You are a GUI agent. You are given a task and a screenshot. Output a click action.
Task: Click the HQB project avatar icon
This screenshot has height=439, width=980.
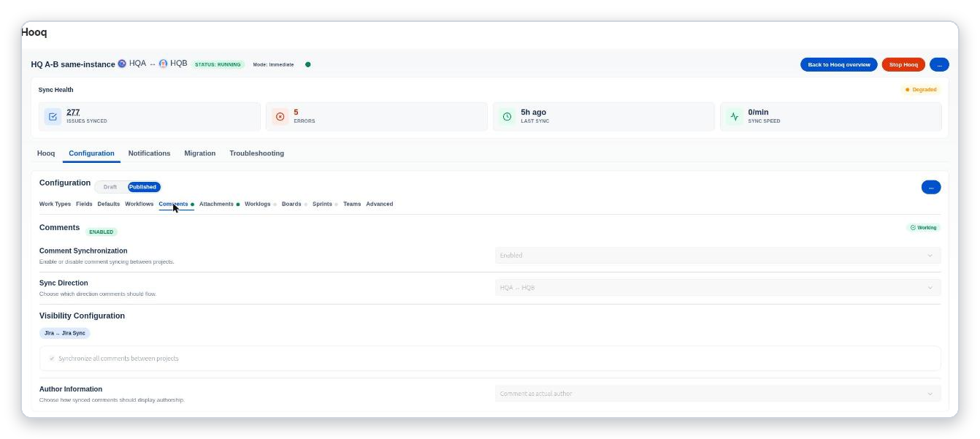[x=163, y=64]
